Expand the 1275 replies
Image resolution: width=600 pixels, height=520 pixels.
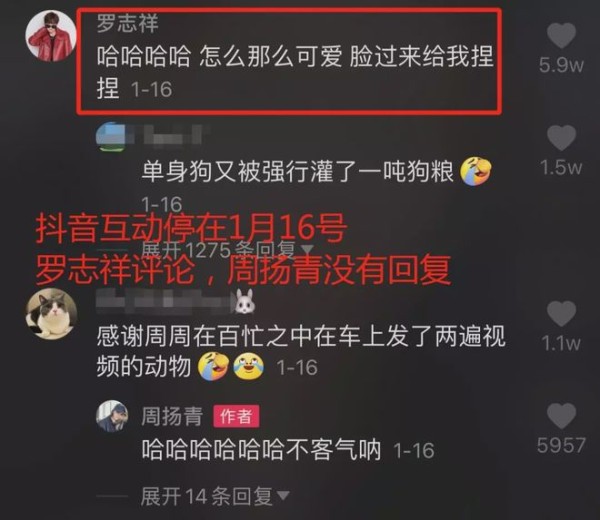coord(227,250)
